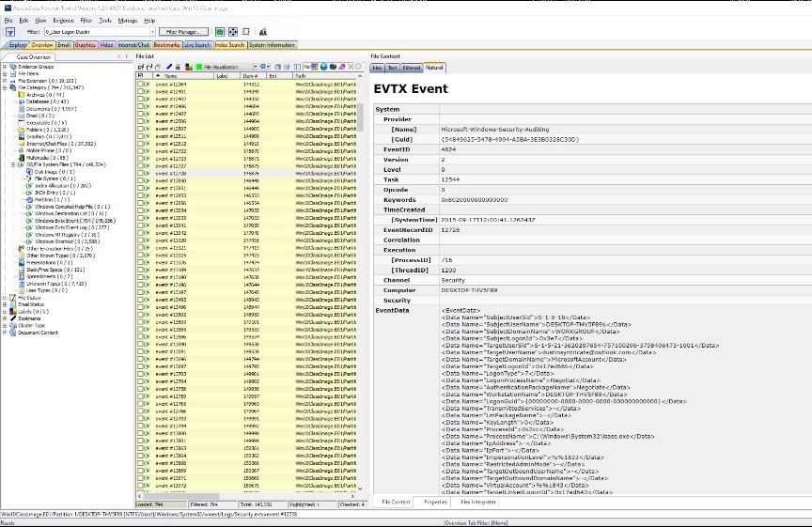Click the Folders category icon in the tree

(x=22, y=130)
